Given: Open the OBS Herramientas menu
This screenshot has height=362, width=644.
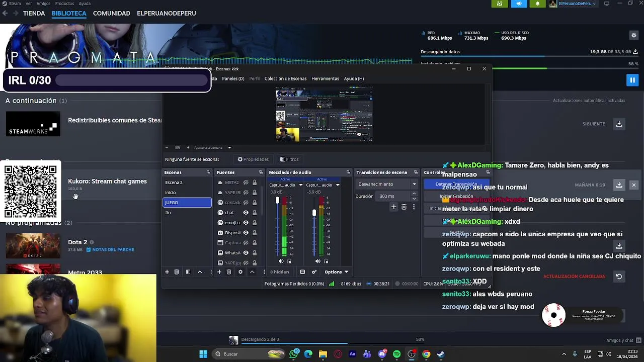Looking at the screenshot, I should [x=325, y=78].
